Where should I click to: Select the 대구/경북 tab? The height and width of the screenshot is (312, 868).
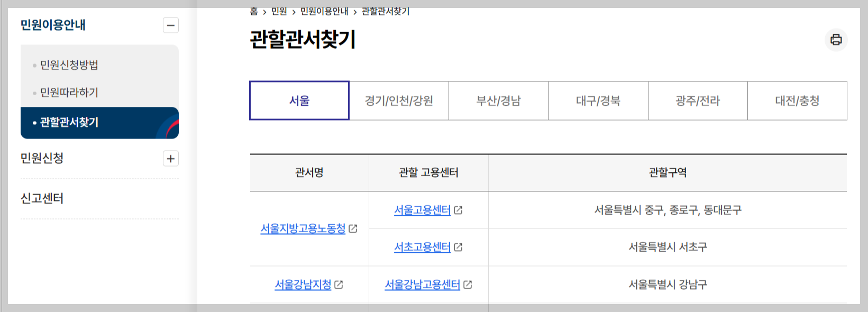(x=598, y=100)
